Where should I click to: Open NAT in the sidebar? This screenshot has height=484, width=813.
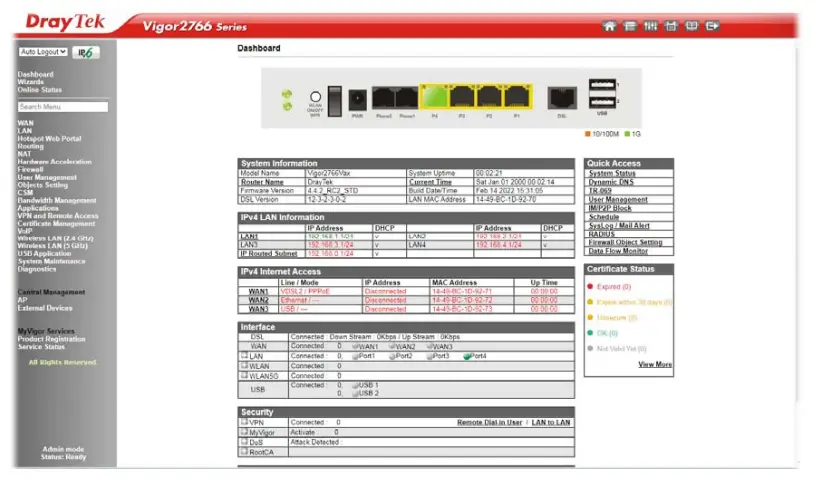24,154
